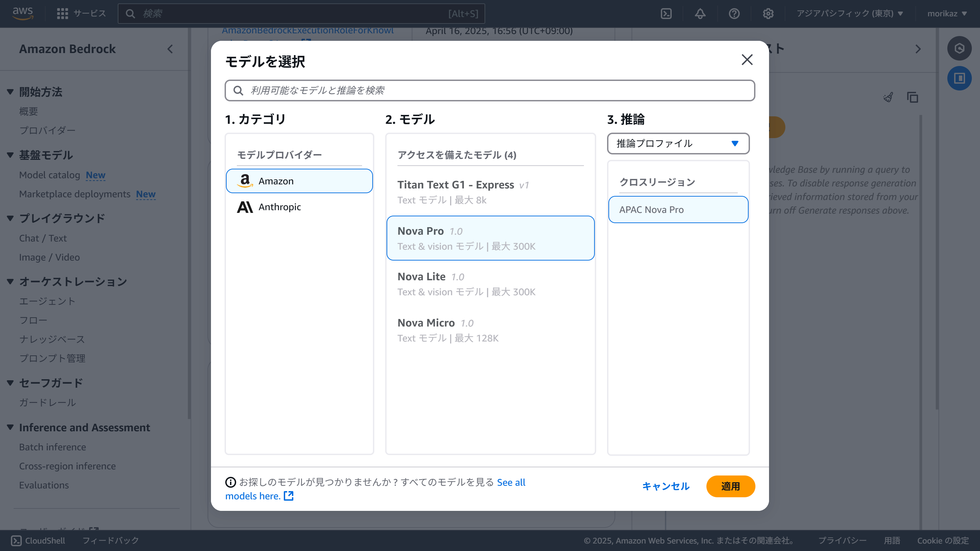Click the copy icon beside broom
980x551 pixels.
[x=912, y=98]
